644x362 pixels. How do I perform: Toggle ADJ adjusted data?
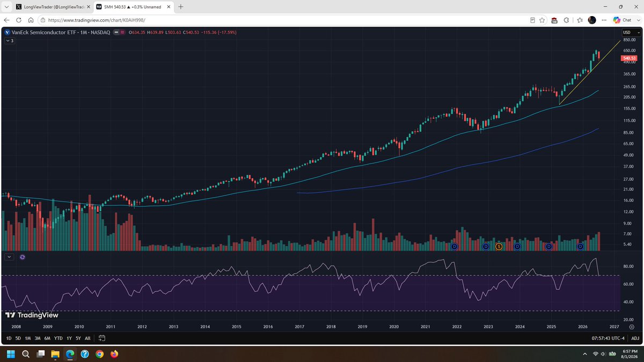[x=635, y=338]
